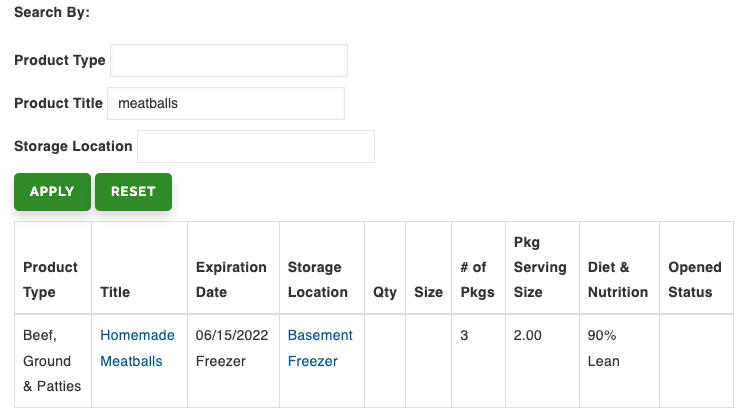747x415 pixels.
Task: Click the Size column header
Action: (428, 292)
